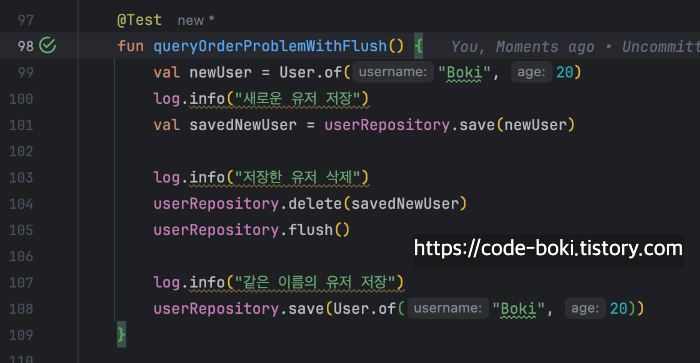This screenshot has height=363, width=700.
Task: Click line number 97 in gutter
Action: (x=25, y=20)
